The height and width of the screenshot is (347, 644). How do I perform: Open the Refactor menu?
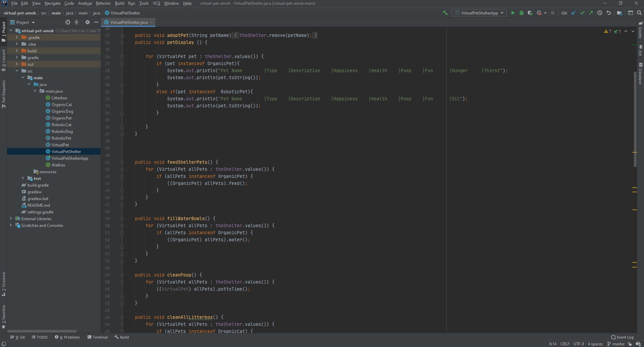[x=103, y=3]
